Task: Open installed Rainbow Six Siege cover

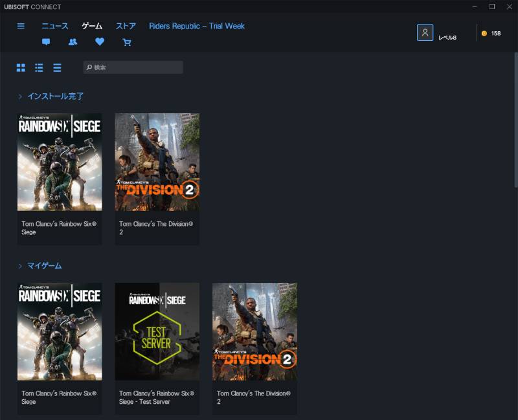Action: point(60,162)
